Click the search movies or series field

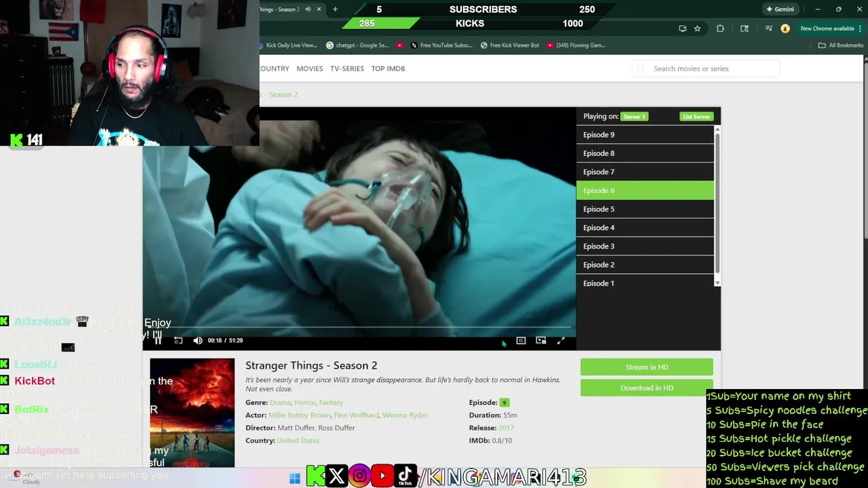tap(706, 68)
